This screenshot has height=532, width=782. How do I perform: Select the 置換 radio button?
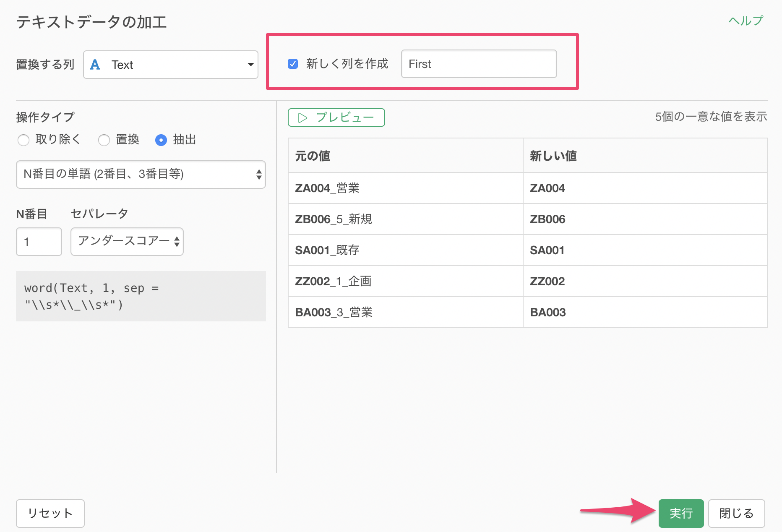[104, 140]
